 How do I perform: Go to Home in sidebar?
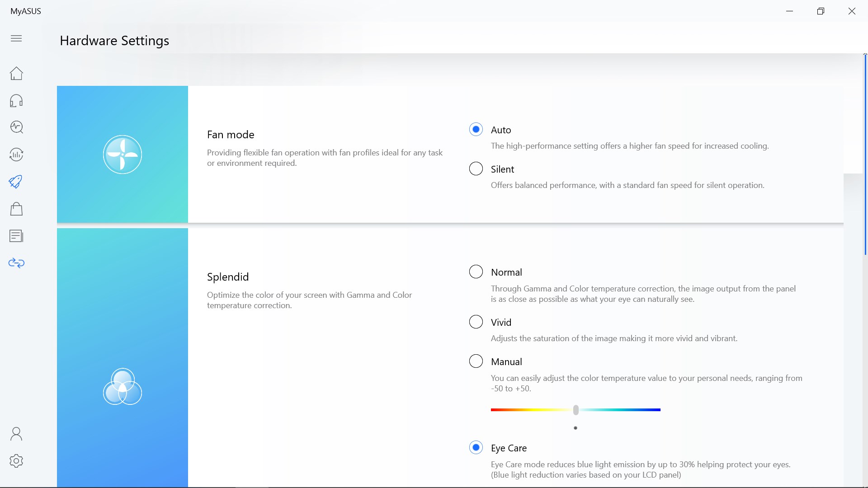click(16, 73)
